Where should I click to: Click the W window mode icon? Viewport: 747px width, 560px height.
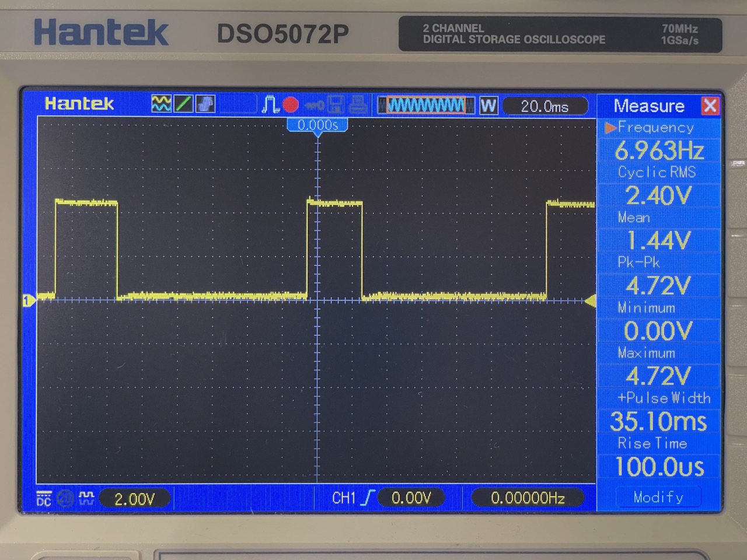(488, 106)
